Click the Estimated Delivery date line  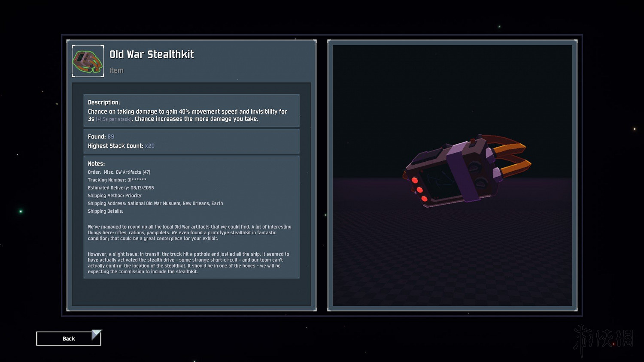[121, 188]
